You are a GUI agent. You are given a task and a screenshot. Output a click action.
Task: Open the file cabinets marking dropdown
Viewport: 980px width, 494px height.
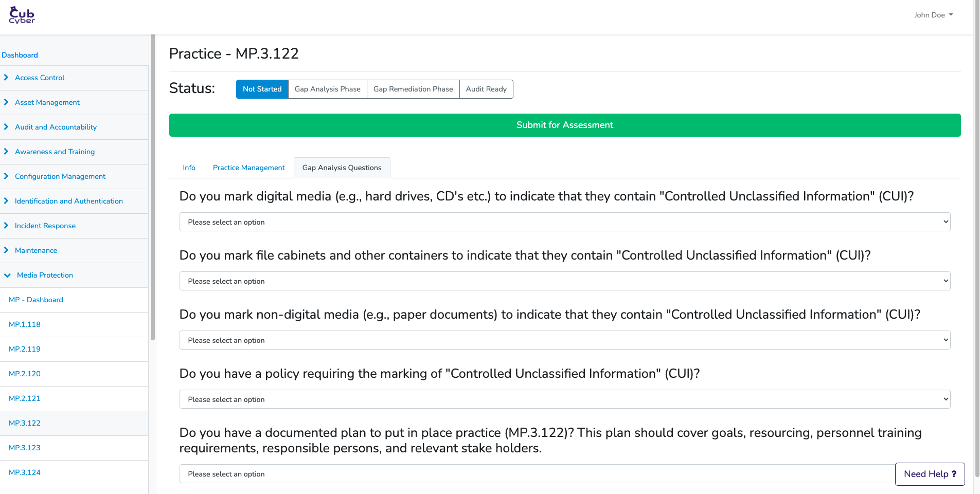(564, 281)
